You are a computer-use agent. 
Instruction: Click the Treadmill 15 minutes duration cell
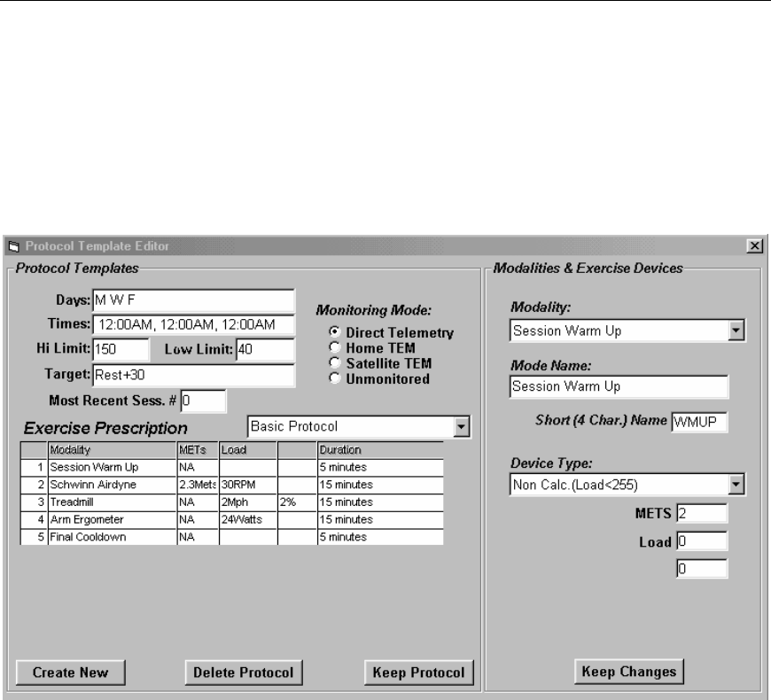[x=380, y=502]
